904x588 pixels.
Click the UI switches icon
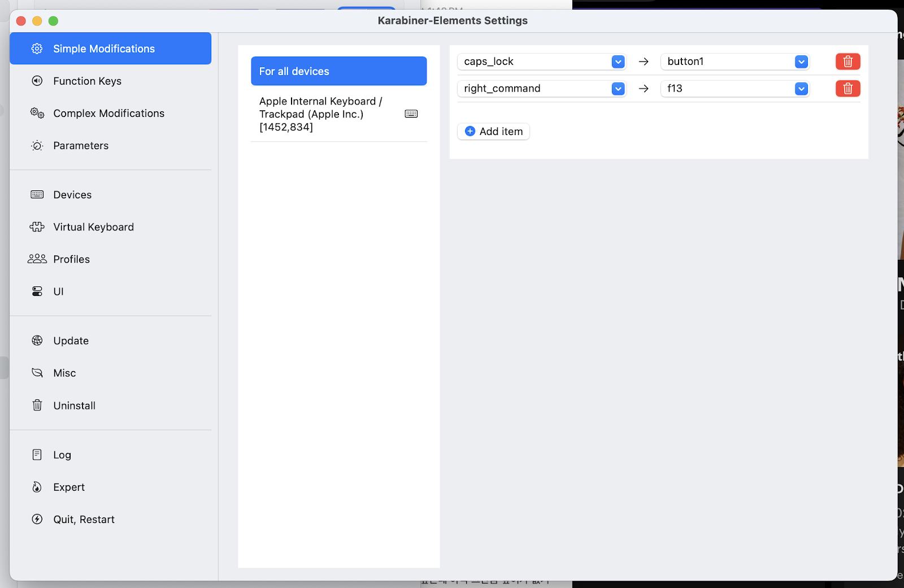[37, 291]
